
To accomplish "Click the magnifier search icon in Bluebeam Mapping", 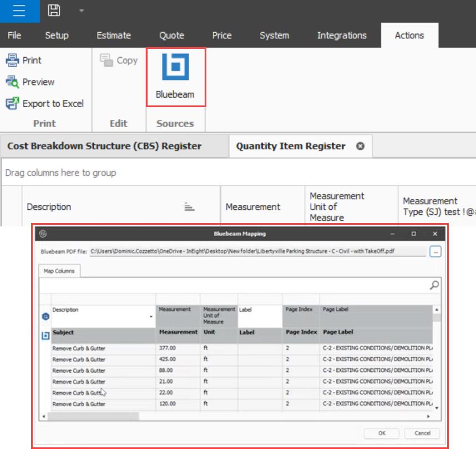I will click(x=434, y=285).
